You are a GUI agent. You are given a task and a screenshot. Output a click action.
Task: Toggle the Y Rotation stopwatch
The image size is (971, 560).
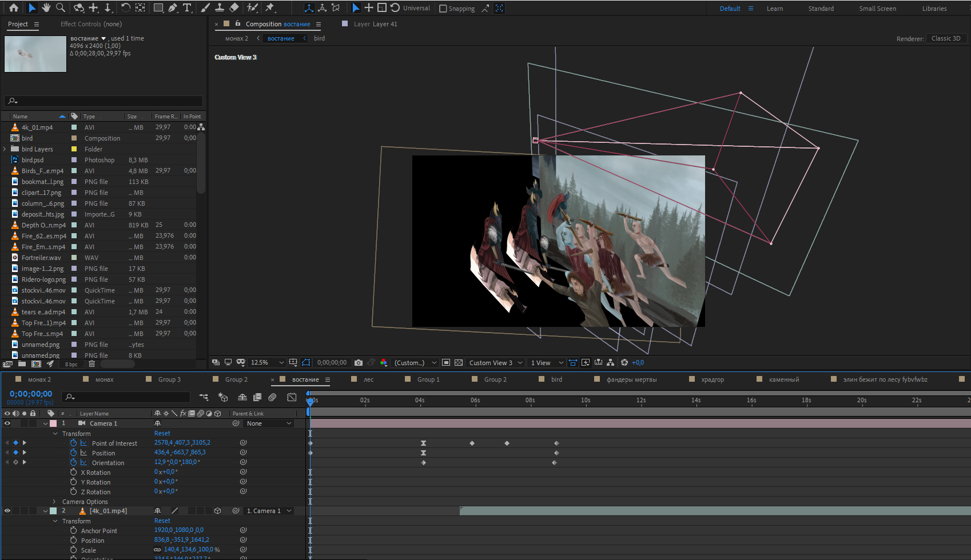[73, 482]
